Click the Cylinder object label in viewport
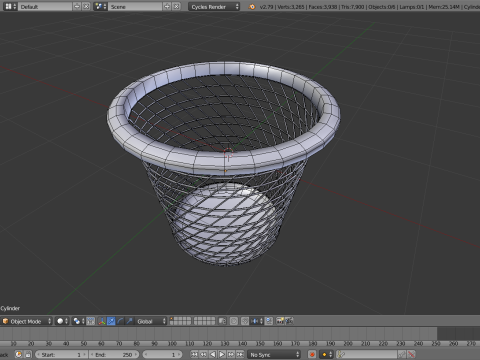Viewport: 480px width, 360px height. 10,308
